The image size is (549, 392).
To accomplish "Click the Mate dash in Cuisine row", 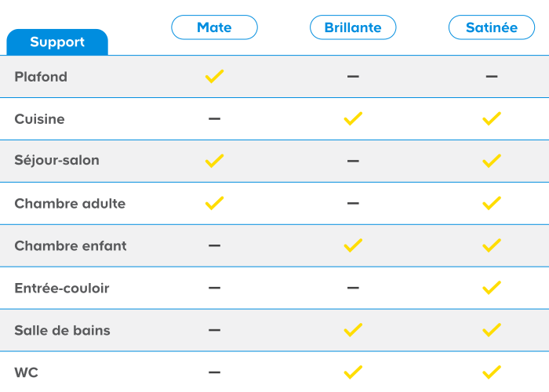I will pos(214,119).
